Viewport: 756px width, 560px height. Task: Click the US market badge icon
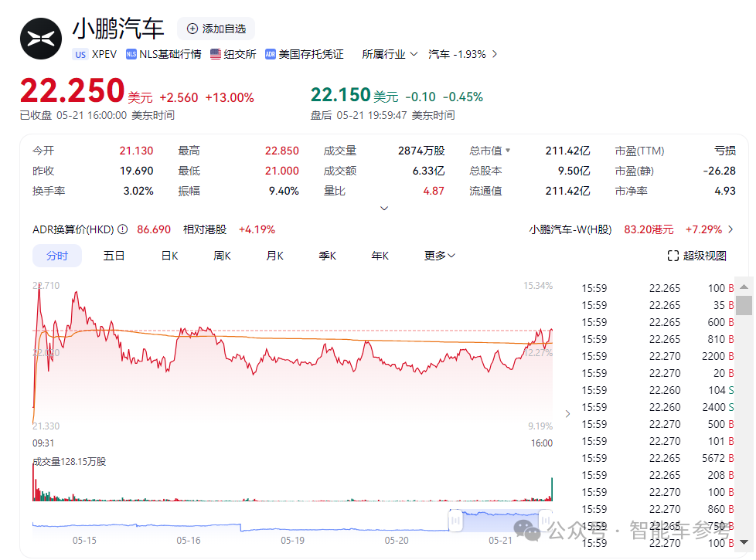click(x=80, y=54)
